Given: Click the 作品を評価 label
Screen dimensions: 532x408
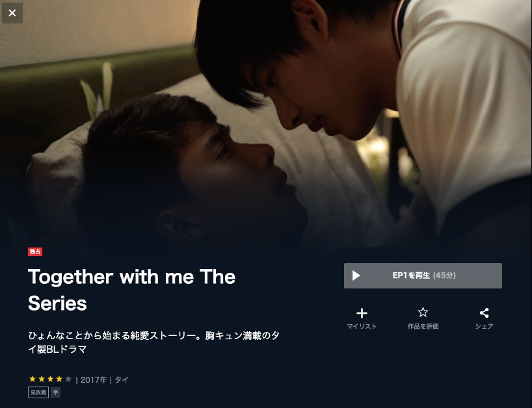Looking at the screenshot, I should [423, 326].
